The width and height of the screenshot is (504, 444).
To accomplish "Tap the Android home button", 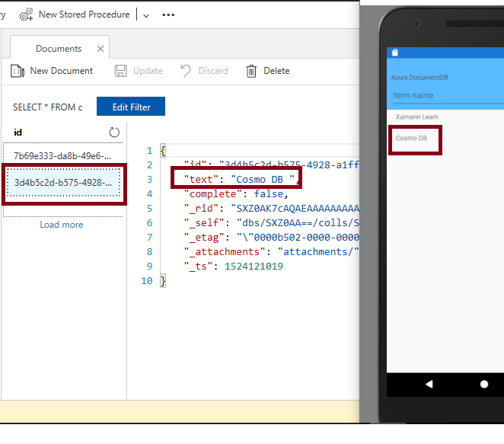I will [484, 384].
